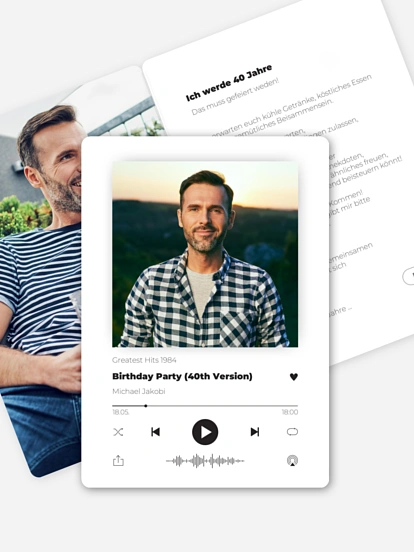
Task: Click the next track icon
Action: tap(255, 432)
